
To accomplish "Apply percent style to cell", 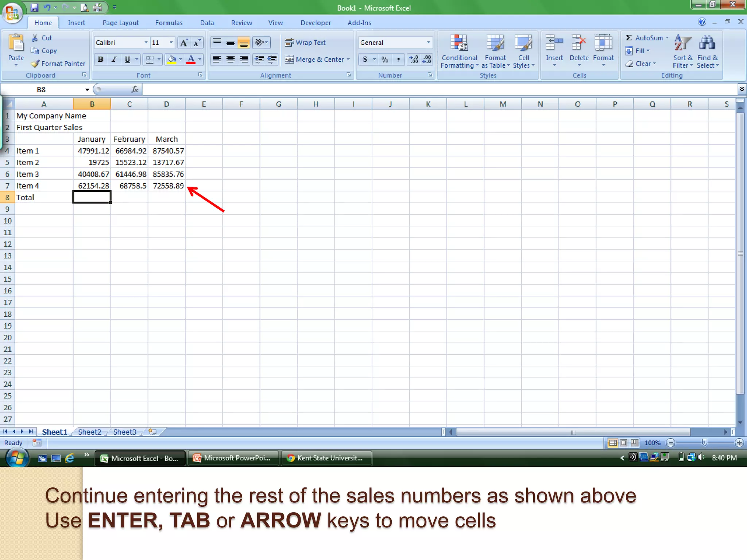I will coord(384,59).
